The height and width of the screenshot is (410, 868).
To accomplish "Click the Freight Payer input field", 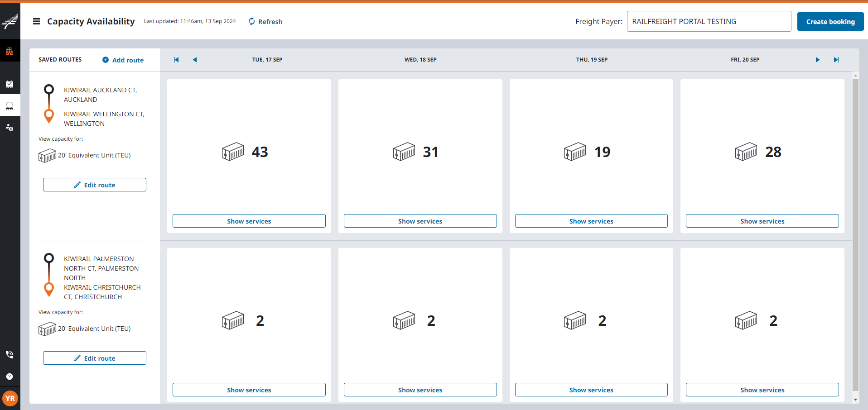I will coord(709,22).
